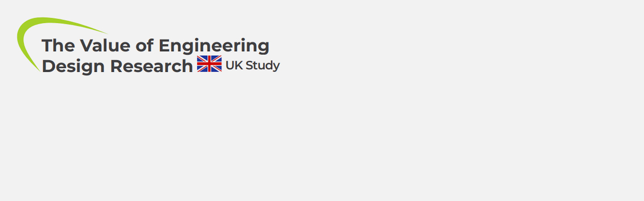The height and width of the screenshot is (201, 644).
Task: Click the "UK" text after the flag
Action: coord(234,65)
